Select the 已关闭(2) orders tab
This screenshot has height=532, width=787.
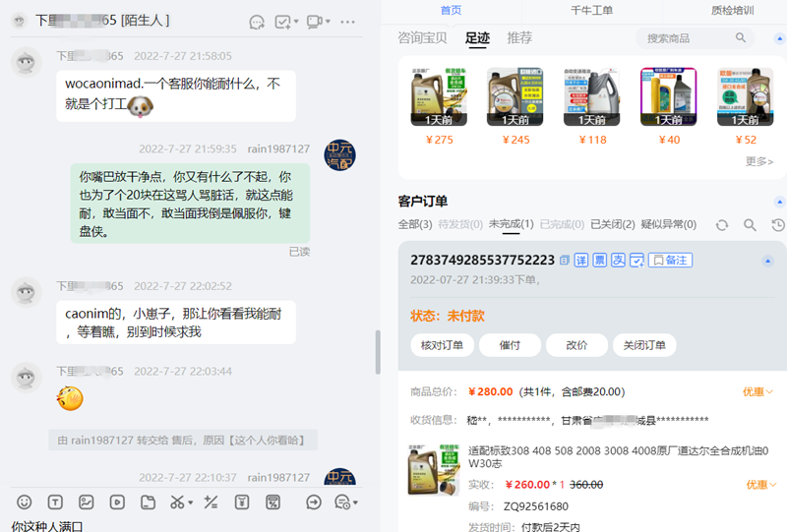(x=612, y=224)
